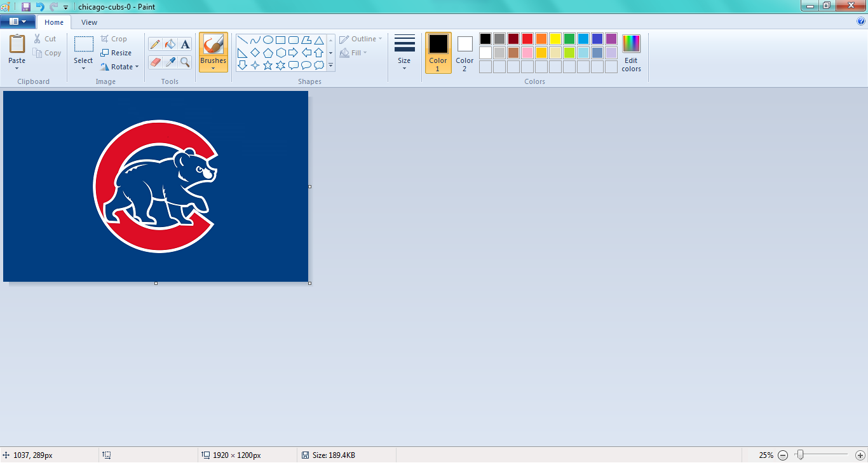Choose the Left arrow shape
The width and height of the screenshot is (868, 463).
[x=306, y=53]
